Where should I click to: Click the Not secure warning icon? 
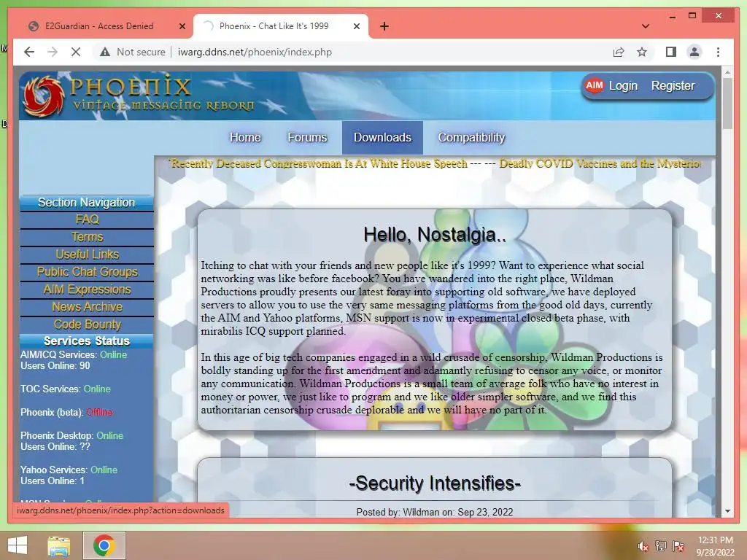pos(105,52)
